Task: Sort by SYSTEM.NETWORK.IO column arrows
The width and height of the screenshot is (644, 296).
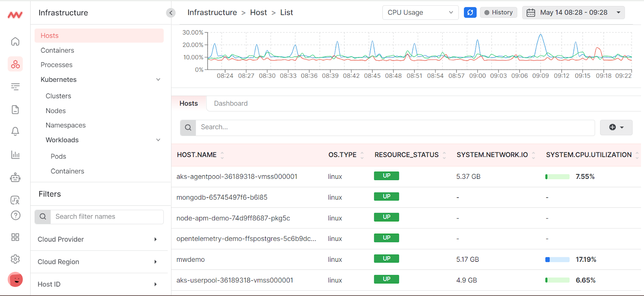Action: click(x=533, y=155)
